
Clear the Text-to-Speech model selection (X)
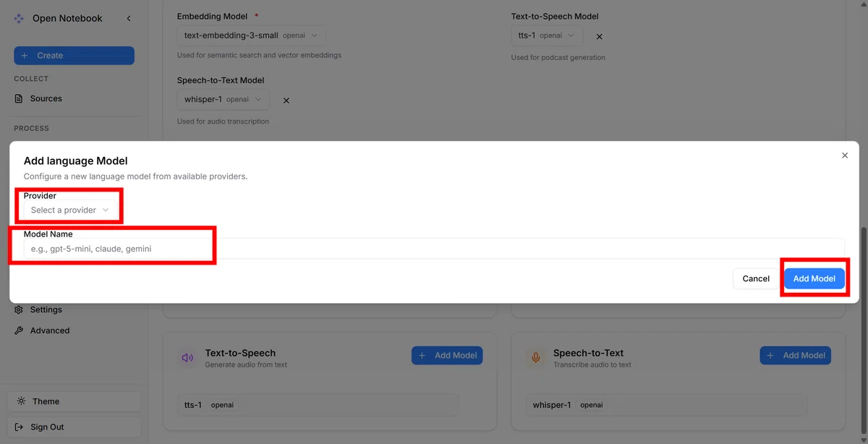click(x=599, y=36)
